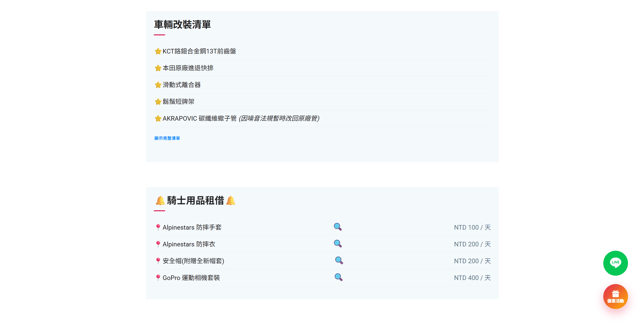Click Alpinestars 防摔手套 item name
This screenshot has height=322, width=644.
tap(192, 227)
